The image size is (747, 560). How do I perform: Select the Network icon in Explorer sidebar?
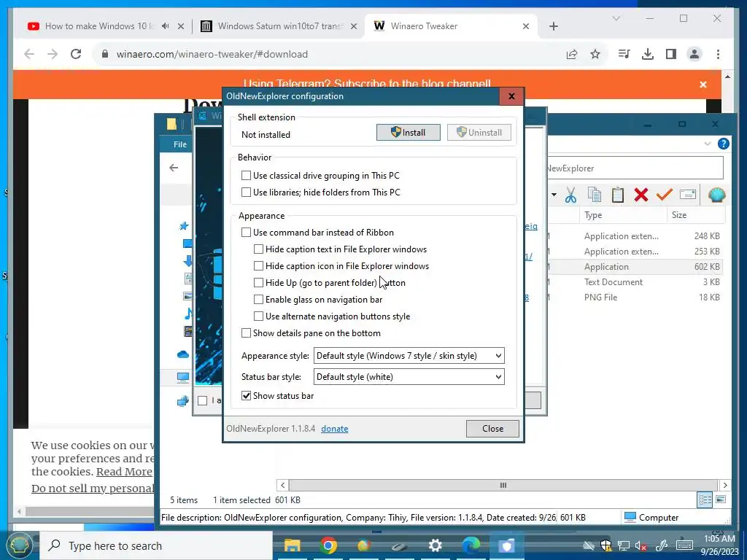coord(183,402)
